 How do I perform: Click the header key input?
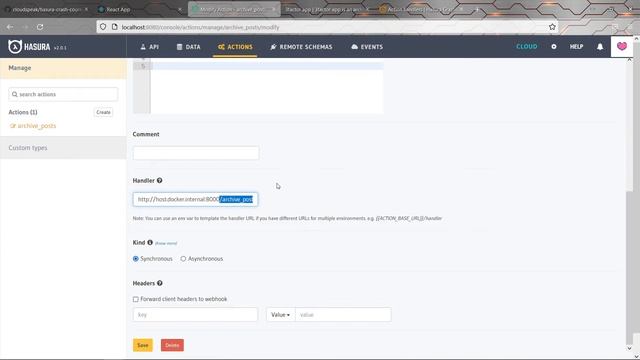195,315
